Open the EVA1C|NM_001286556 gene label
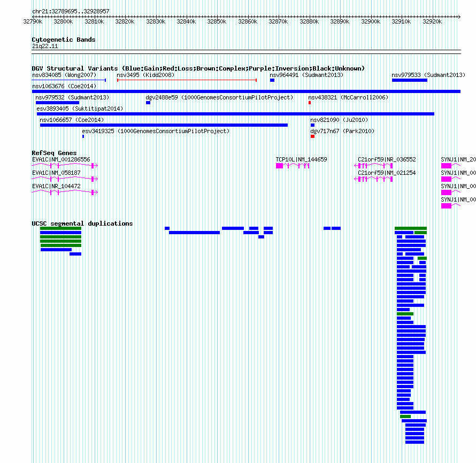This screenshot has height=463, width=476. point(61,159)
